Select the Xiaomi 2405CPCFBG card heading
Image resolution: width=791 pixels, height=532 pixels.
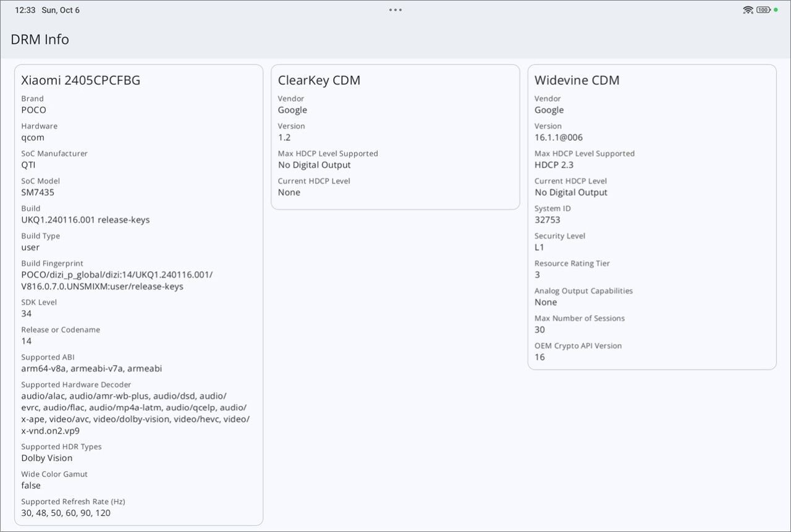(81, 80)
